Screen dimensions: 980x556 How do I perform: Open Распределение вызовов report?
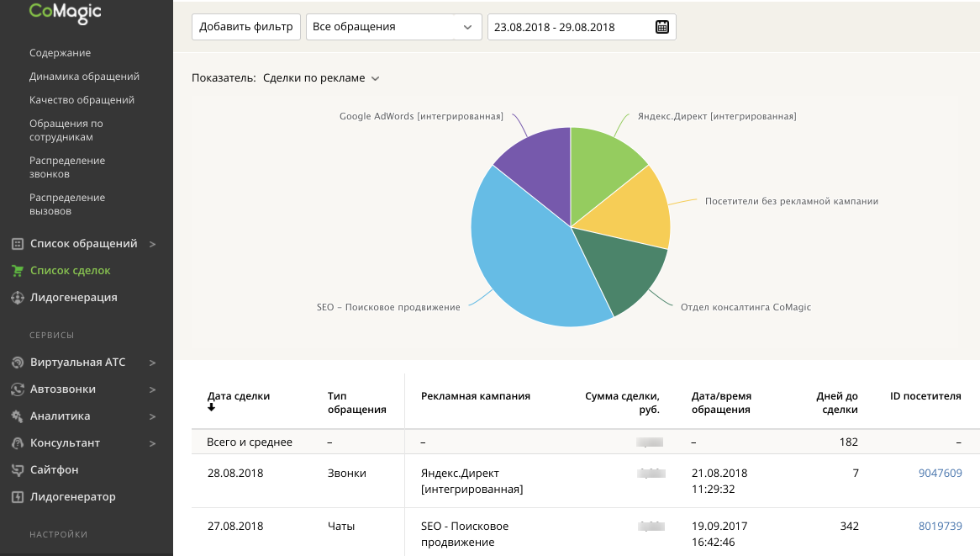coord(67,204)
